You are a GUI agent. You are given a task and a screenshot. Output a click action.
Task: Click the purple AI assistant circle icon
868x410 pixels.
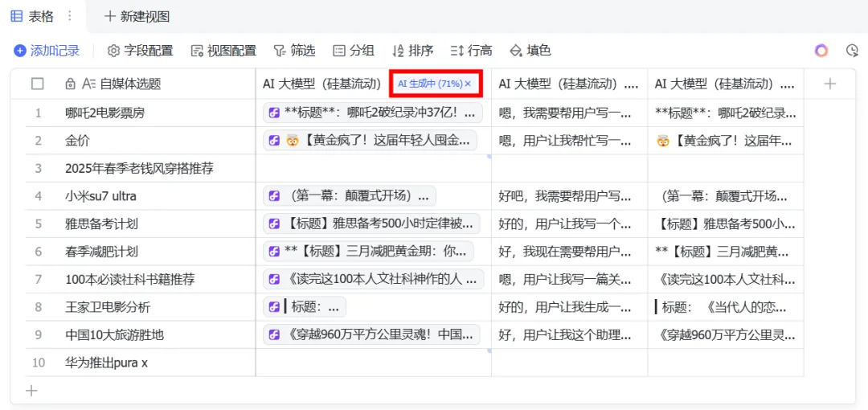[x=821, y=51]
